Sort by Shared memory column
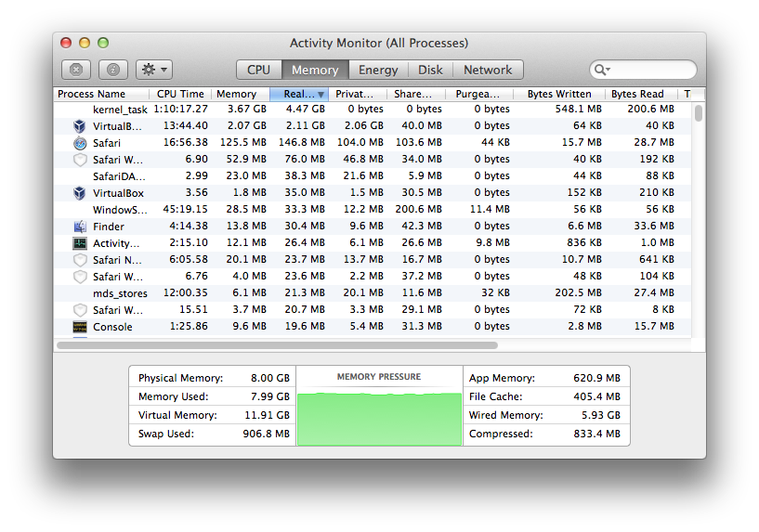The image size is (759, 532). click(x=416, y=94)
